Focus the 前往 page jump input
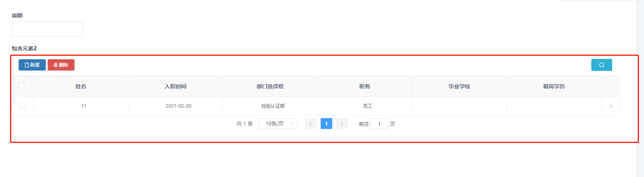 (x=380, y=124)
